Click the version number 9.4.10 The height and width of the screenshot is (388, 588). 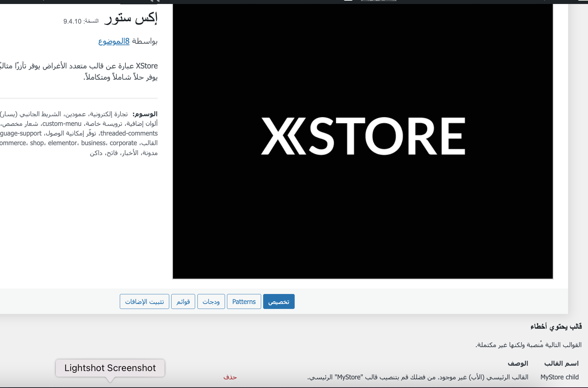[x=72, y=21]
